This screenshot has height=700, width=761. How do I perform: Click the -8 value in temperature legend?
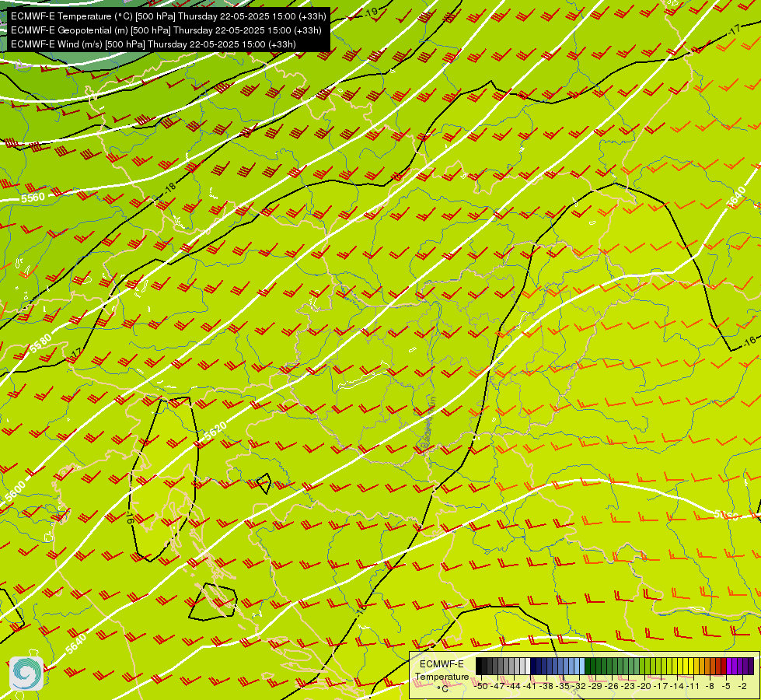(710, 686)
